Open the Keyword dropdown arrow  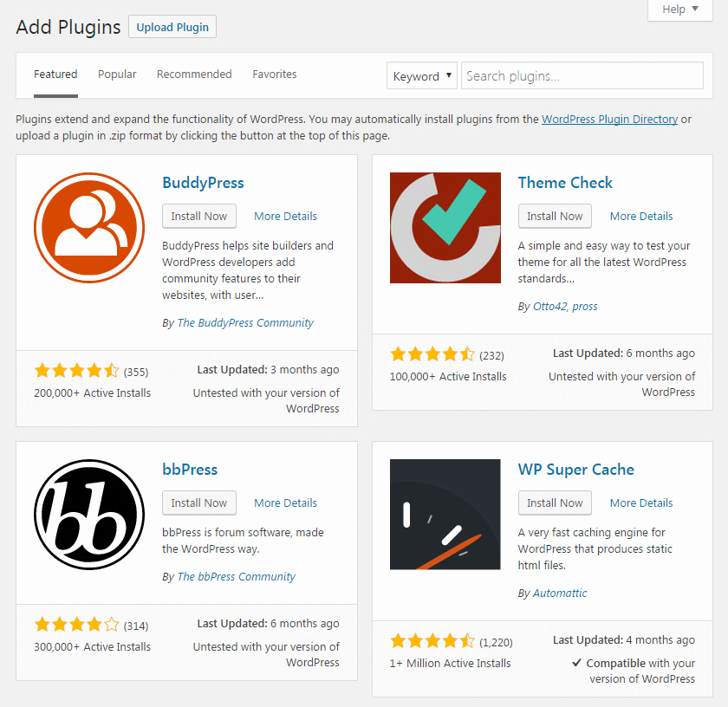[x=448, y=75]
